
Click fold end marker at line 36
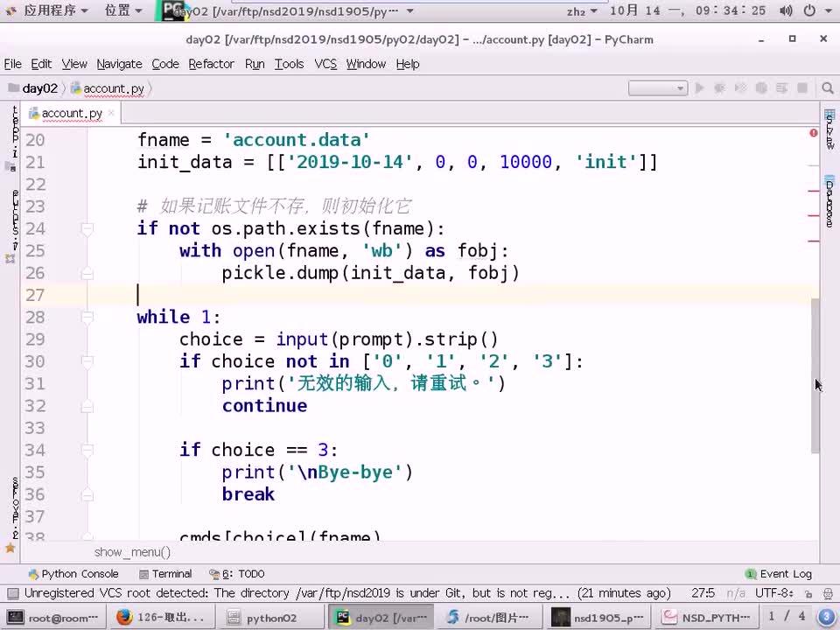pyautogui.click(x=87, y=495)
